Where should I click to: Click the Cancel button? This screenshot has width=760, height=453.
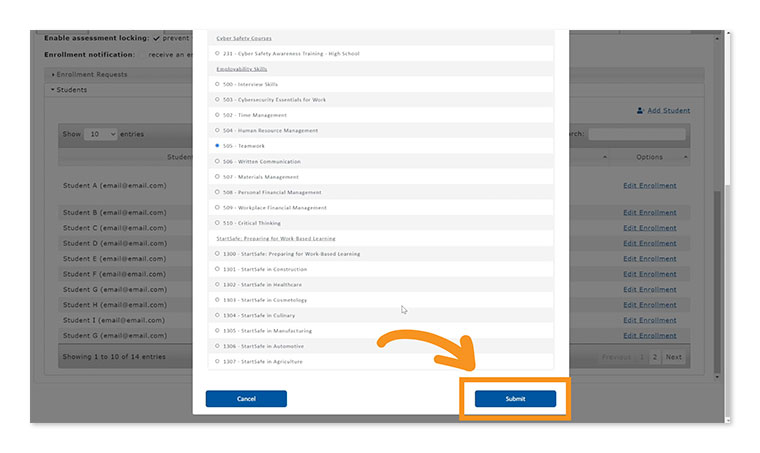coord(246,399)
